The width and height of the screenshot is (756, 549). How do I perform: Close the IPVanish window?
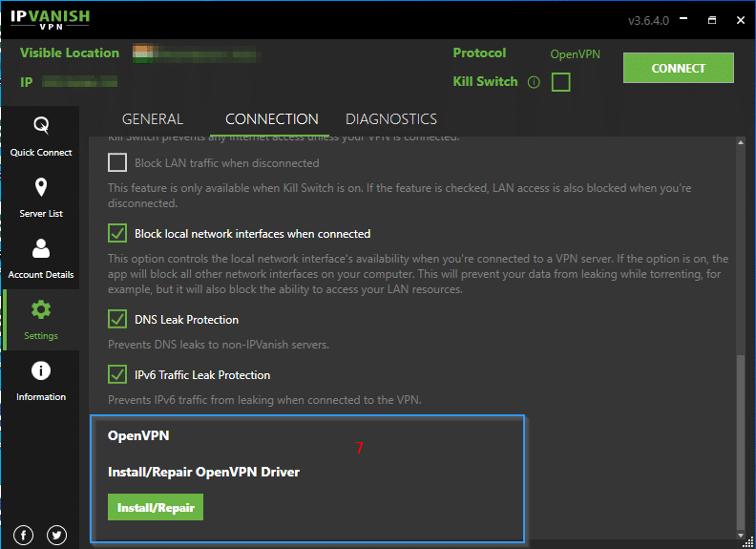point(741,20)
